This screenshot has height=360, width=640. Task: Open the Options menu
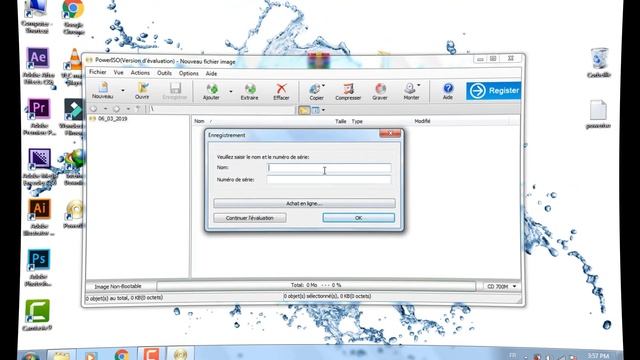click(x=189, y=73)
